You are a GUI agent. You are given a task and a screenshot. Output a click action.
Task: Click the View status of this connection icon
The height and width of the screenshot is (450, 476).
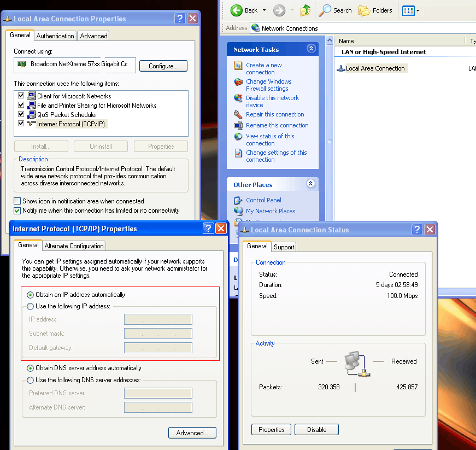click(x=238, y=136)
